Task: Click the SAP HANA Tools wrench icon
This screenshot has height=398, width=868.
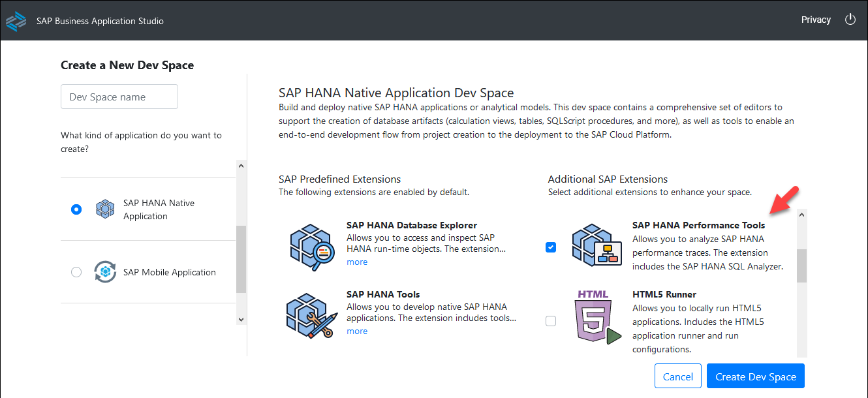Action: [312, 314]
